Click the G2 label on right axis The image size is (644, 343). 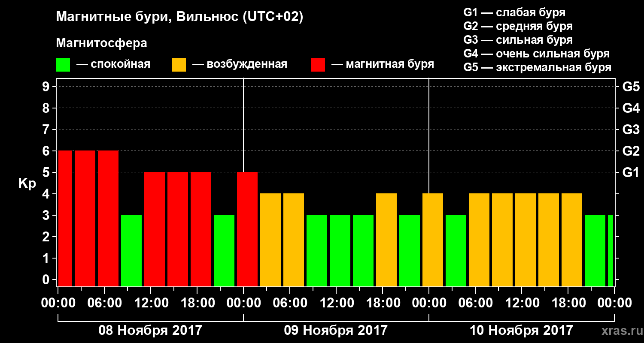631,151
